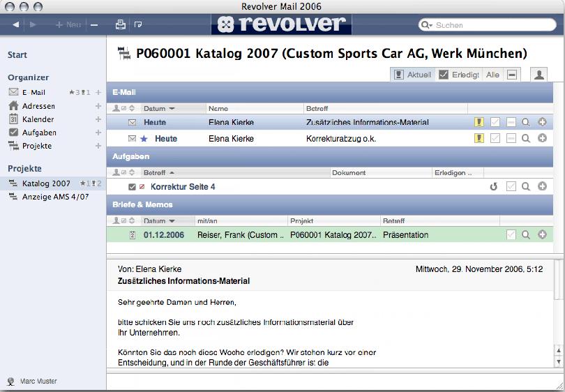Screen dimensions: 565x392
Task: Click the yellow priority flag on the Zusätzliches Informations-Material email
Action: tap(479, 122)
